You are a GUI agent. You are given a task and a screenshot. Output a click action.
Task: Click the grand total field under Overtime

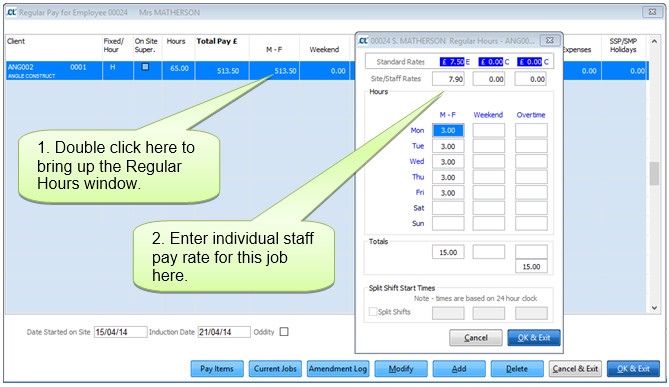pyautogui.click(x=531, y=267)
